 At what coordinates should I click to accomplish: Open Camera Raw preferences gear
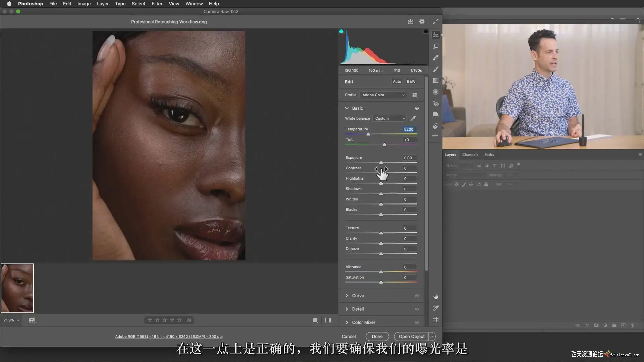(422, 21)
